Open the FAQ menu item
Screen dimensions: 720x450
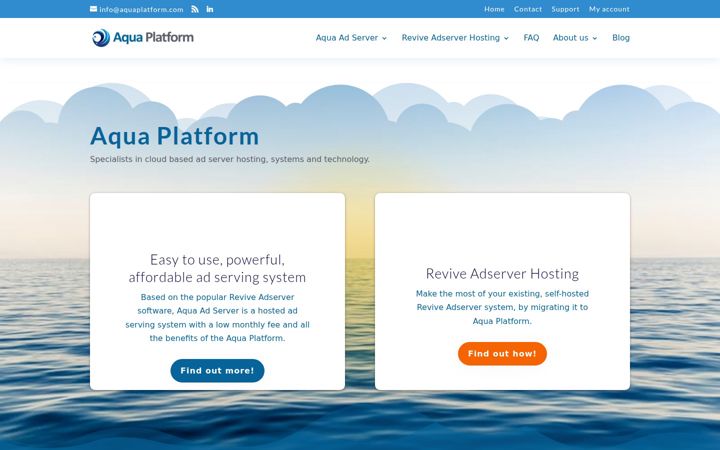coord(531,38)
